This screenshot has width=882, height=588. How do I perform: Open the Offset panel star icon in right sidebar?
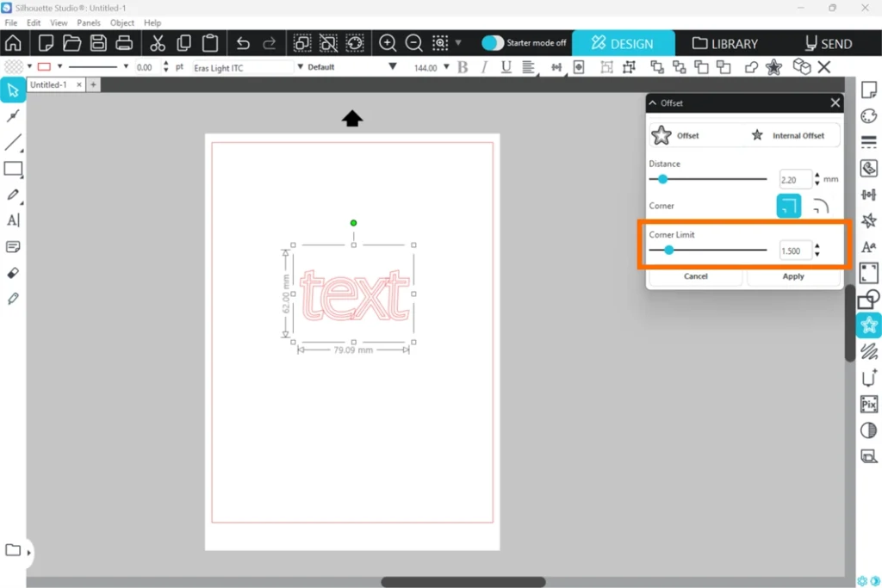(868, 325)
